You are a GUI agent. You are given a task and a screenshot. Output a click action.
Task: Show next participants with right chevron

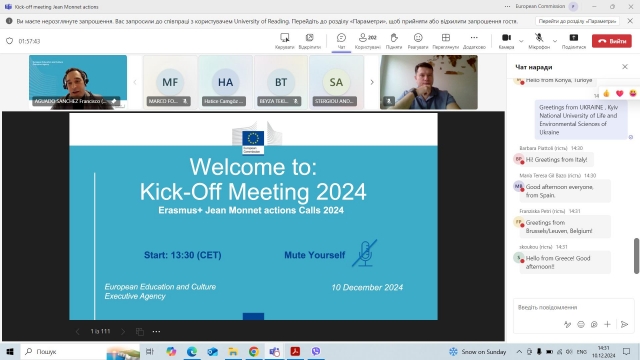(372, 82)
